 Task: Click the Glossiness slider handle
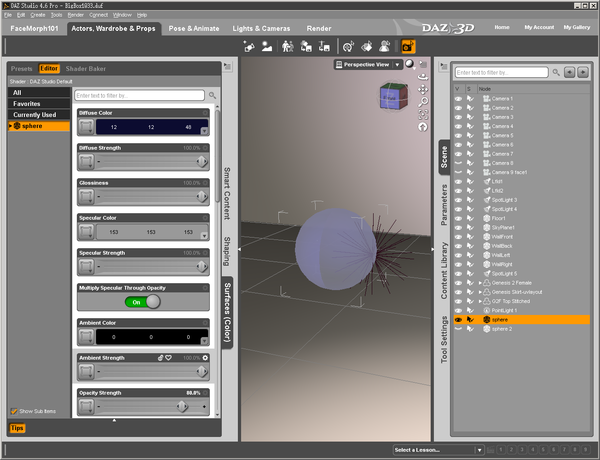pyautogui.click(x=202, y=196)
